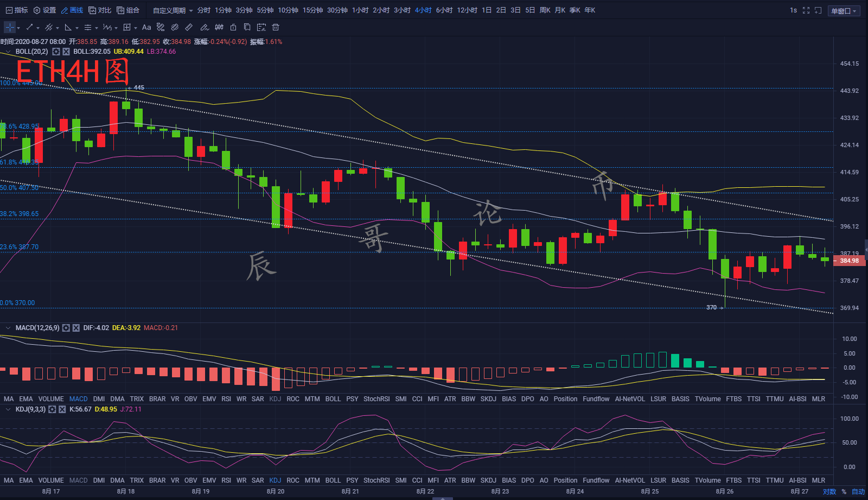Select Fundflow in the MACD panel row
Image resolution: width=868 pixels, height=500 pixels.
coord(596,399)
